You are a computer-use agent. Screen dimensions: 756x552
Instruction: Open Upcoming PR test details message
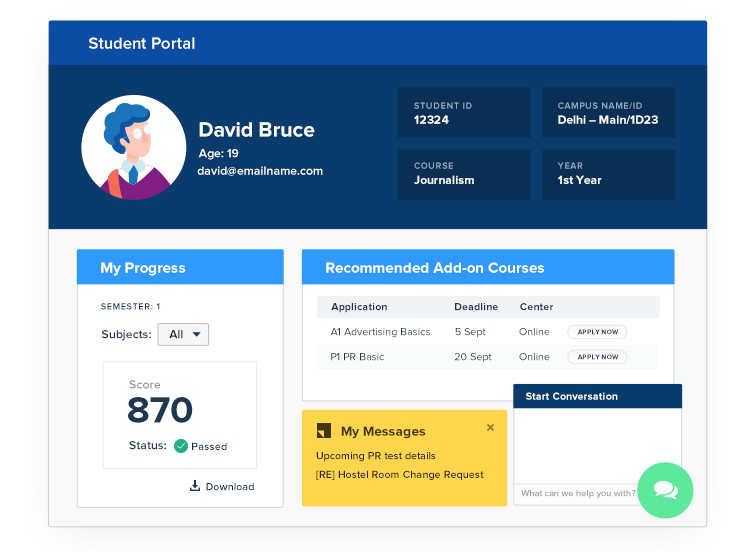376,456
